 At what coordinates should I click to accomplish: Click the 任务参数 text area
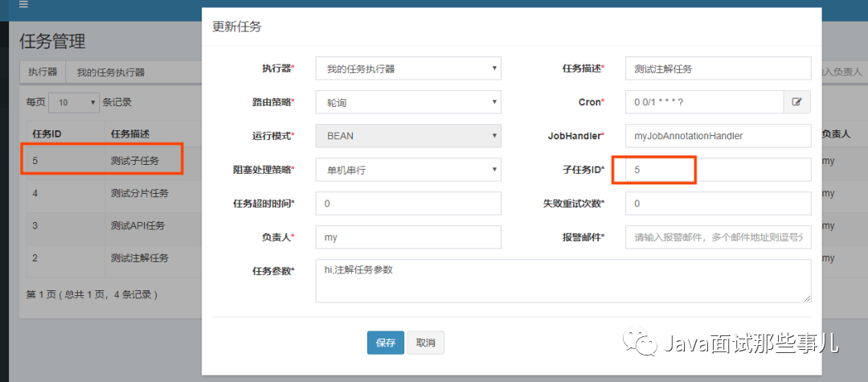[x=563, y=281]
